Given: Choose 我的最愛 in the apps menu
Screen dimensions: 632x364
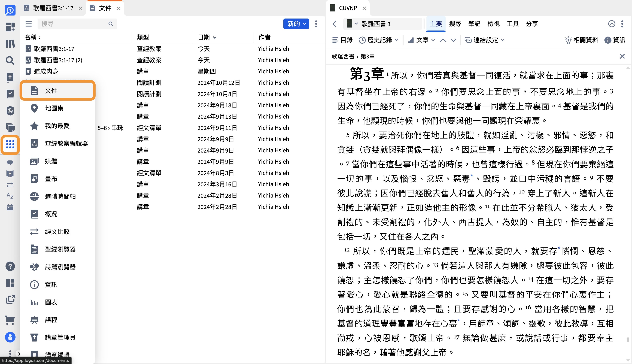Looking at the screenshot, I should 57,126.
